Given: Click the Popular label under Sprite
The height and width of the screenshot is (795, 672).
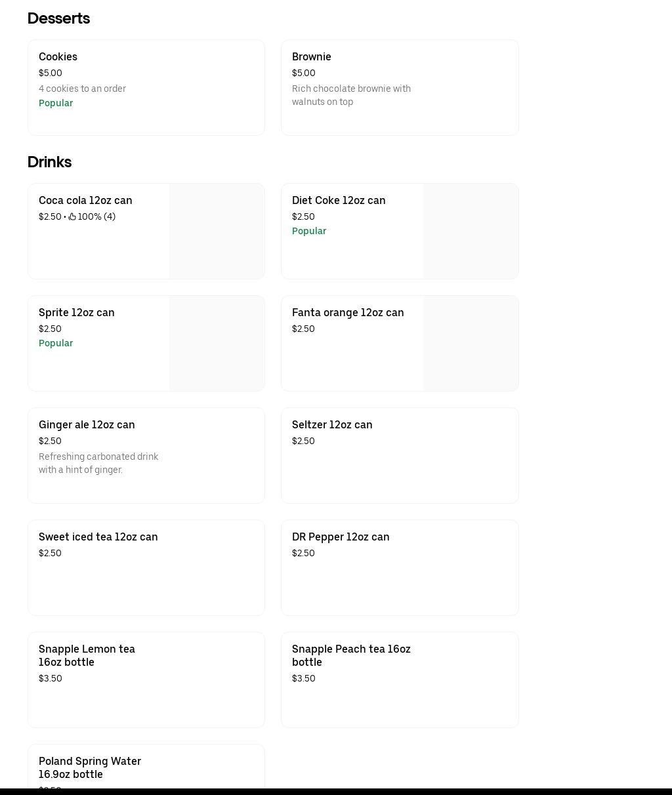Looking at the screenshot, I should [56, 343].
